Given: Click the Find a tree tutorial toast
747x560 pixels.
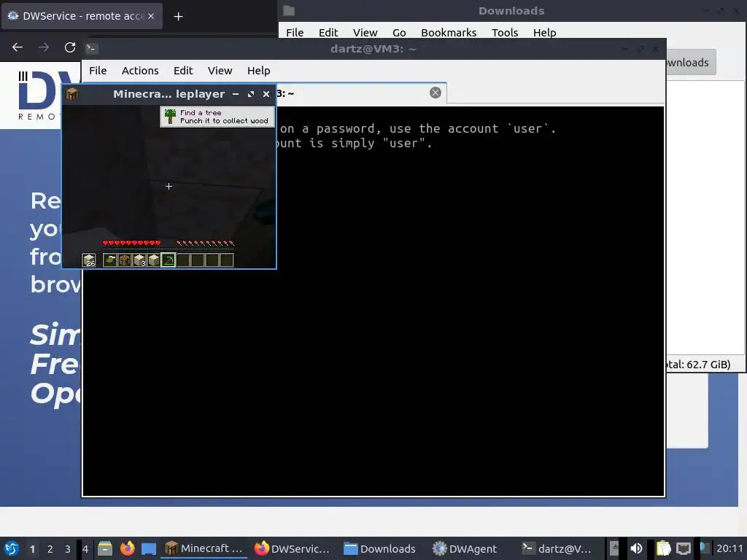Looking at the screenshot, I should [x=217, y=117].
